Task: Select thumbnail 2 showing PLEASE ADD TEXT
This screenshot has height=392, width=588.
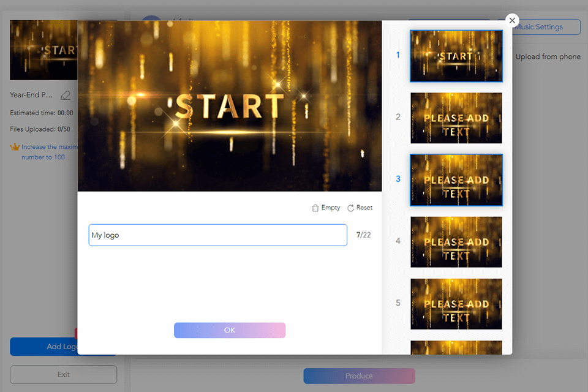Action: click(x=456, y=118)
